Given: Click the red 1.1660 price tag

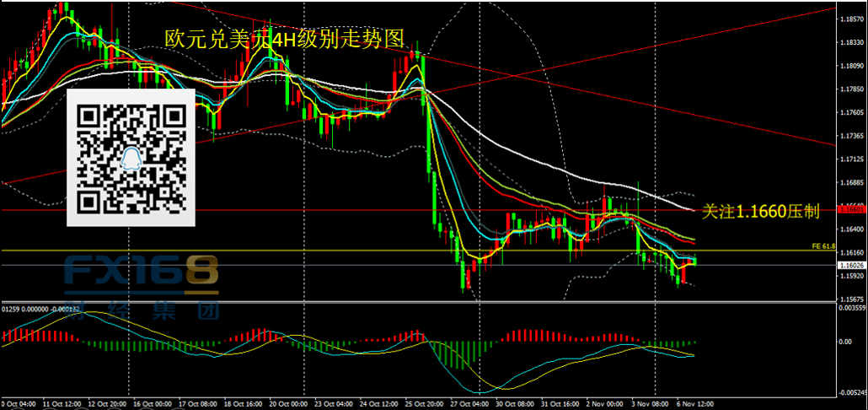Looking at the screenshot, I should point(851,208).
